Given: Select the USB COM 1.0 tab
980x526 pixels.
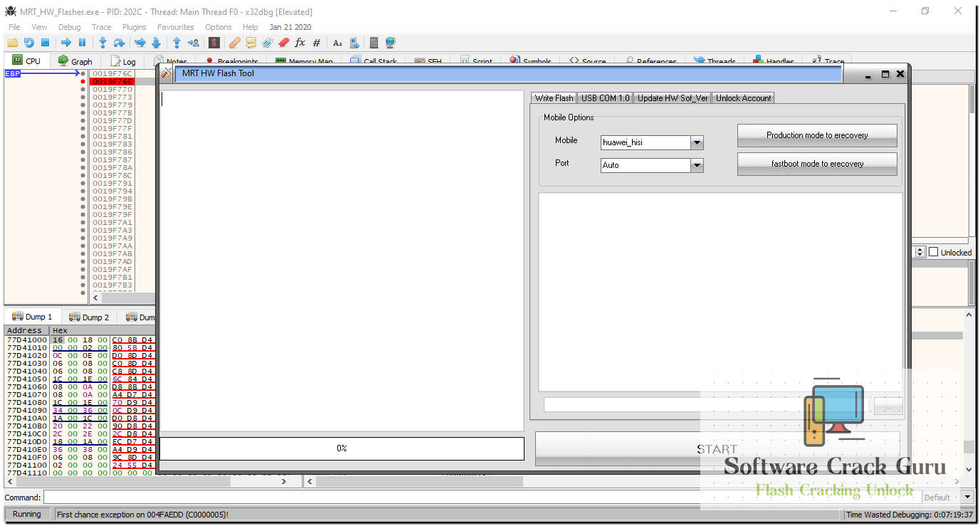Looking at the screenshot, I should tap(605, 98).
